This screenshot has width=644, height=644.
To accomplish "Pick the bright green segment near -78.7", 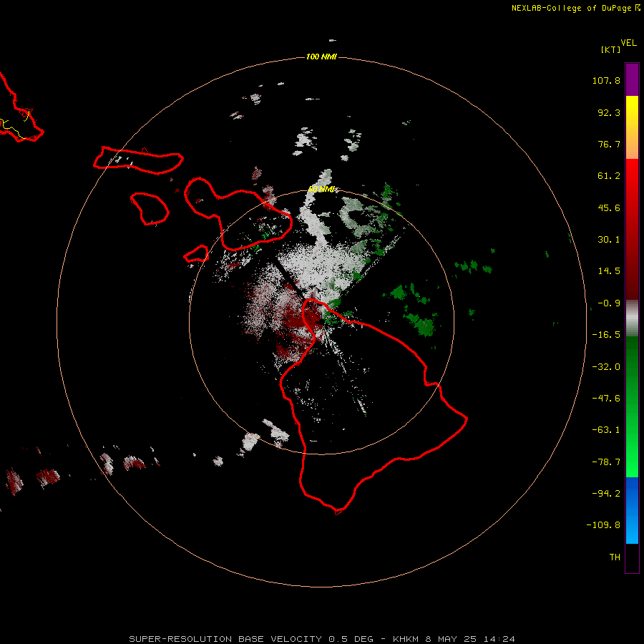I will point(632,460).
